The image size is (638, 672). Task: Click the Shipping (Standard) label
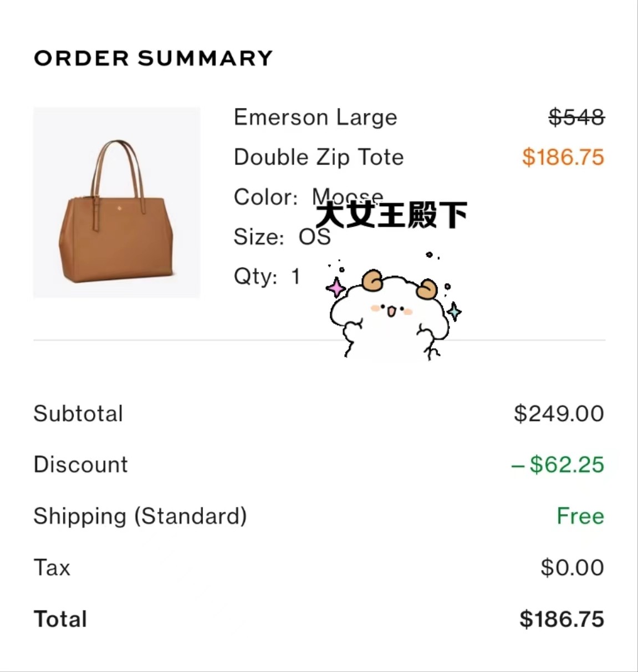point(140,516)
